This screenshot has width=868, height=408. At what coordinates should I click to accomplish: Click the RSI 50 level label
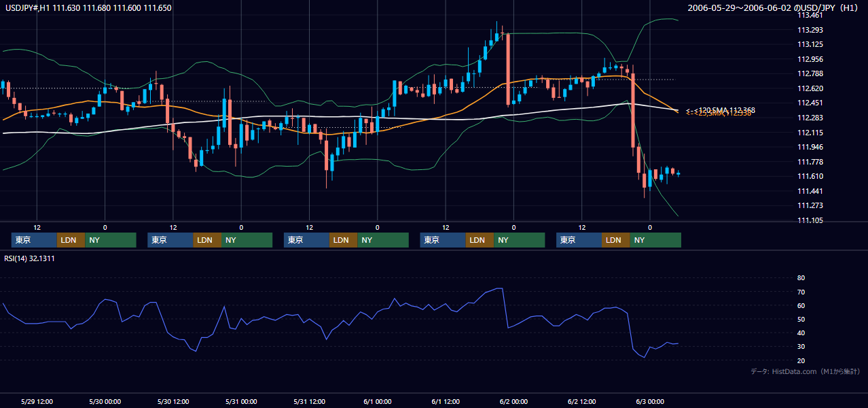[x=801, y=320]
